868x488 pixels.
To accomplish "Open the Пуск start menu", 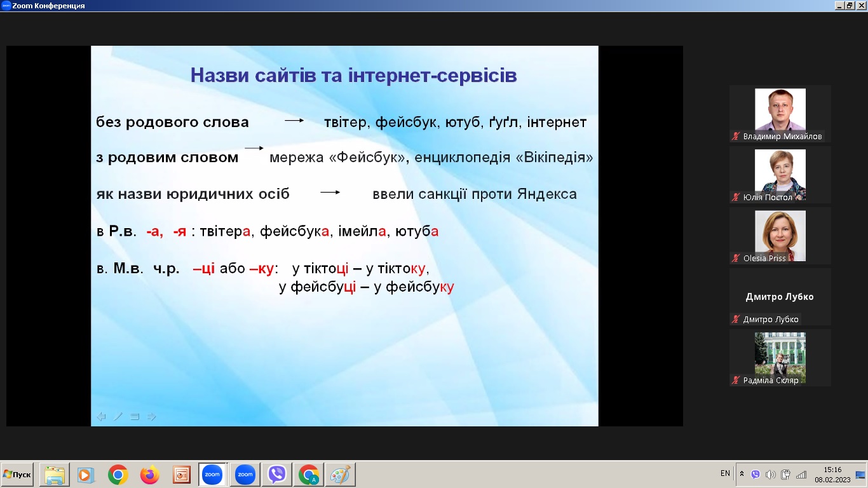I will click(x=17, y=475).
